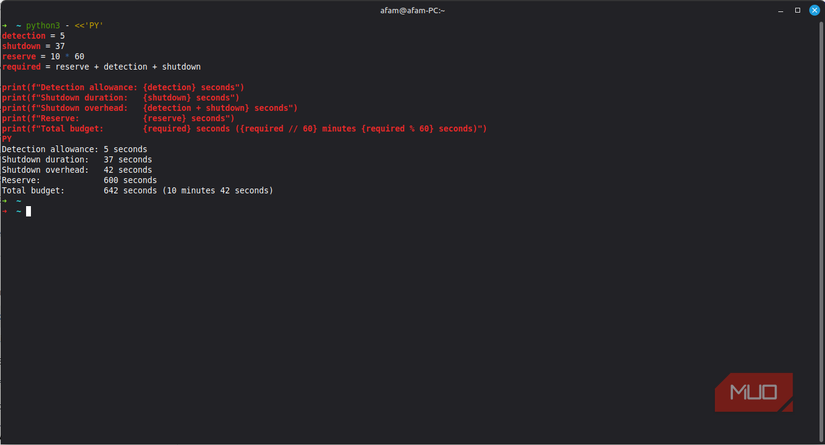
Task: Click the line 'reserve = 10 * 60'
Action: click(x=43, y=56)
